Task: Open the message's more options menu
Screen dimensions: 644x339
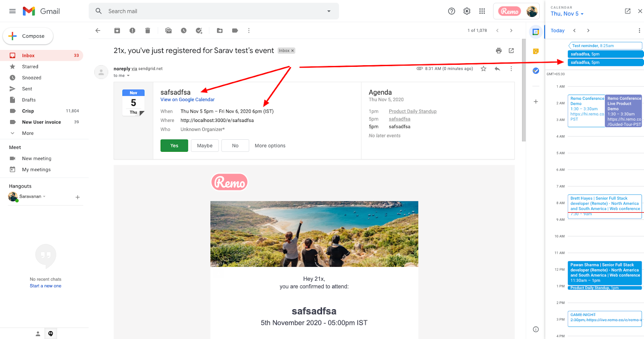Action: pyautogui.click(x=511, y=69)
